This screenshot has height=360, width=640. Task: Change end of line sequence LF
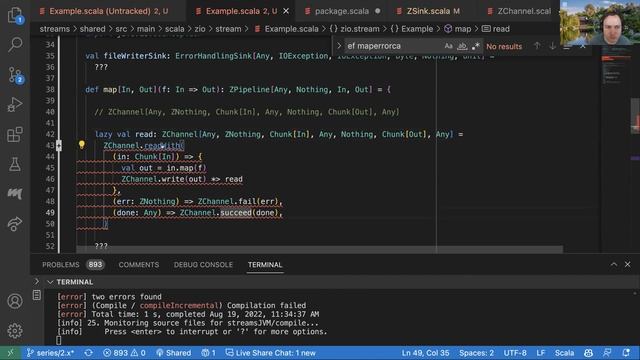[541, 353]
